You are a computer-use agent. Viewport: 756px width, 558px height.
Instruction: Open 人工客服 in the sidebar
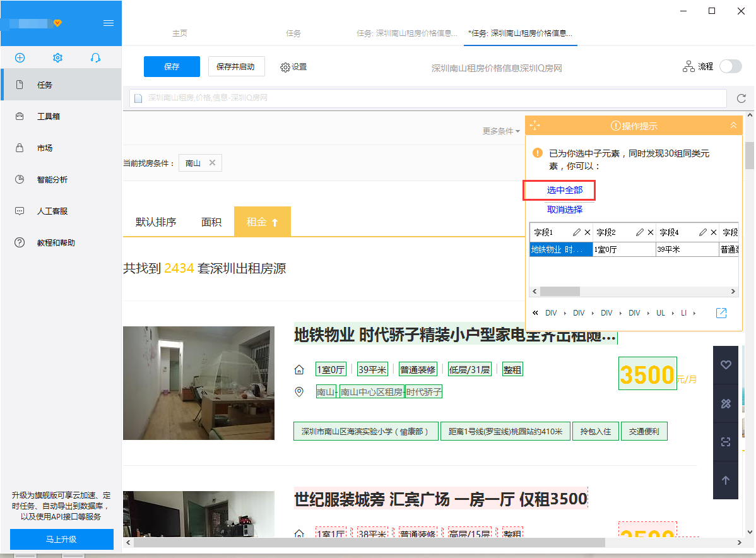[x=61, y=211]
